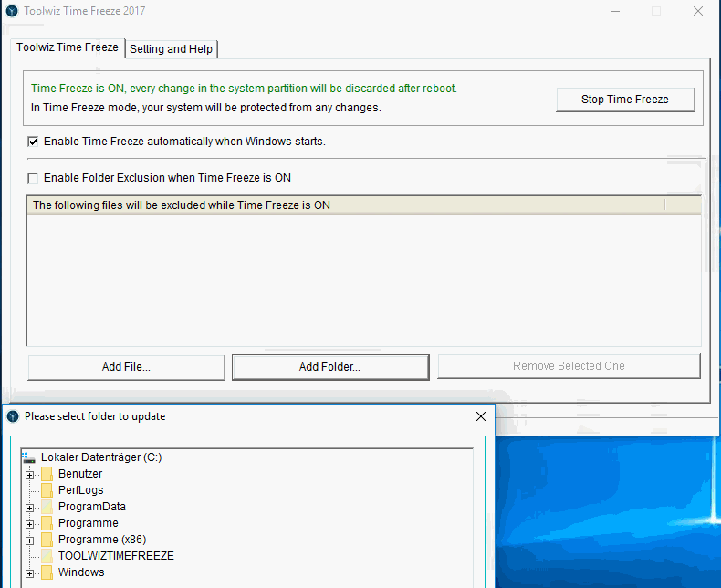Check Enable Folder Exclusion when Time Freeze is ON

point(33,178)
